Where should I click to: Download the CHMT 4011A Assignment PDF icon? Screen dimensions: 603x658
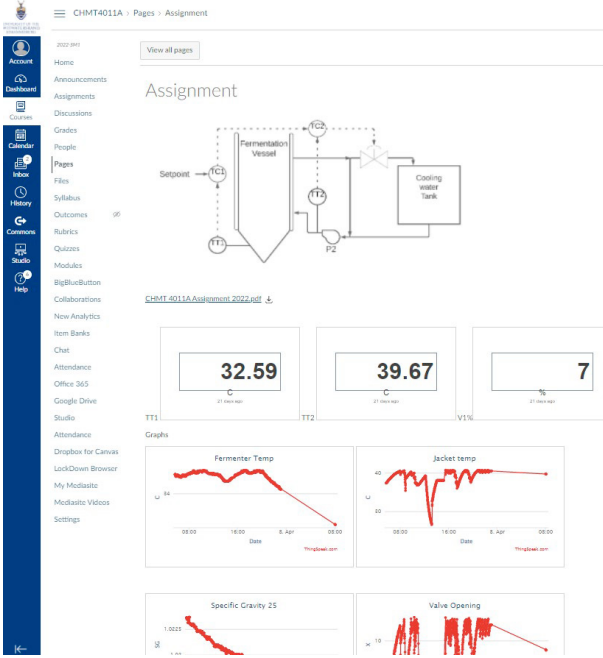coord(269,299)
